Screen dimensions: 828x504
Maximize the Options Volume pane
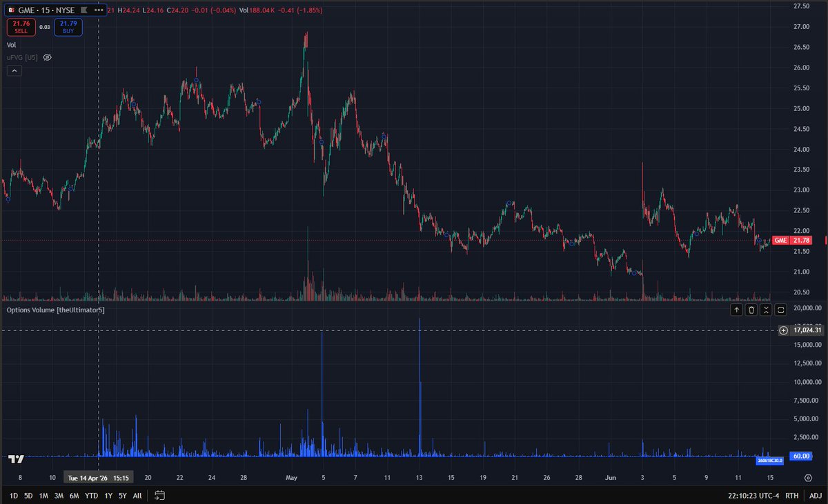coord(780,310)
